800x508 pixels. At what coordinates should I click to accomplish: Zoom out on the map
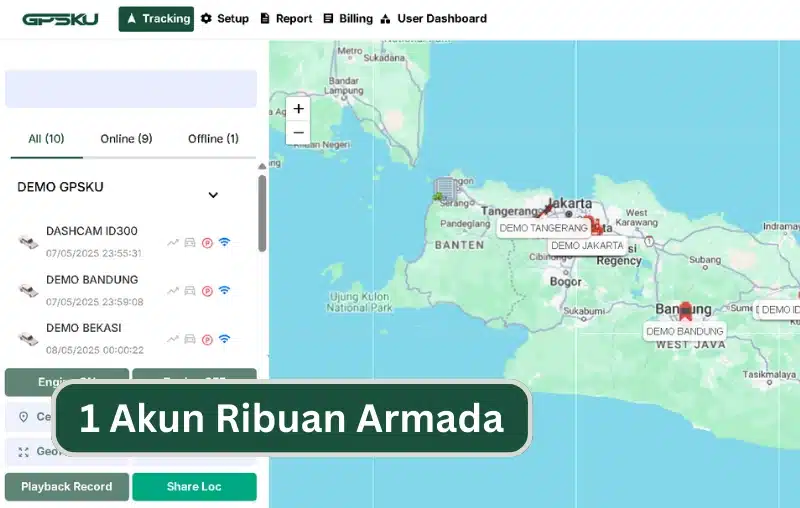[298, 133]
